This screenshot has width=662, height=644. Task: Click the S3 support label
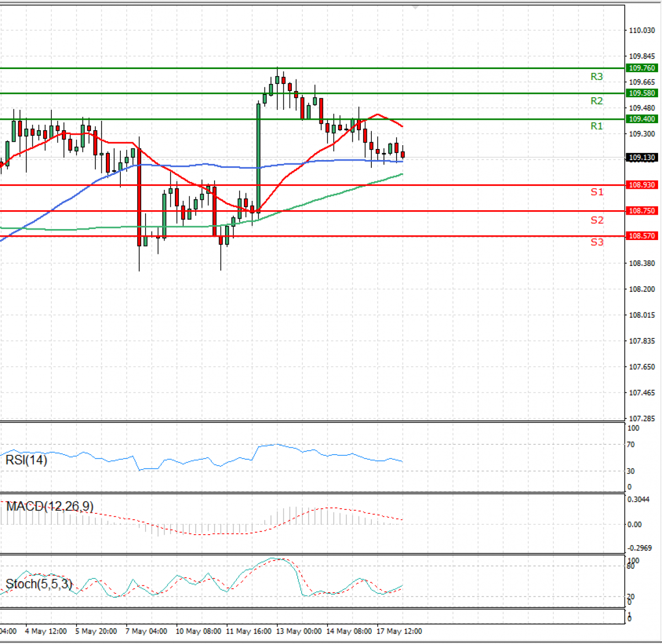(x=597, y=242)
